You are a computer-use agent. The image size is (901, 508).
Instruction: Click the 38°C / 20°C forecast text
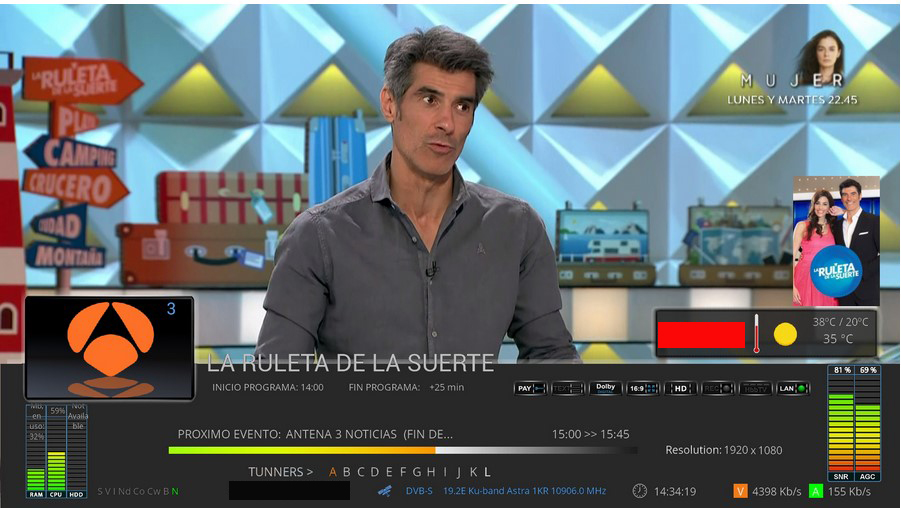[841, 322]
